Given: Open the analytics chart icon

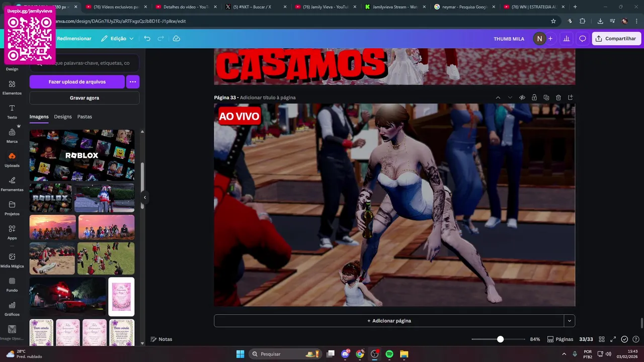Looking at the screenshot, I should (x=567, y=39).
